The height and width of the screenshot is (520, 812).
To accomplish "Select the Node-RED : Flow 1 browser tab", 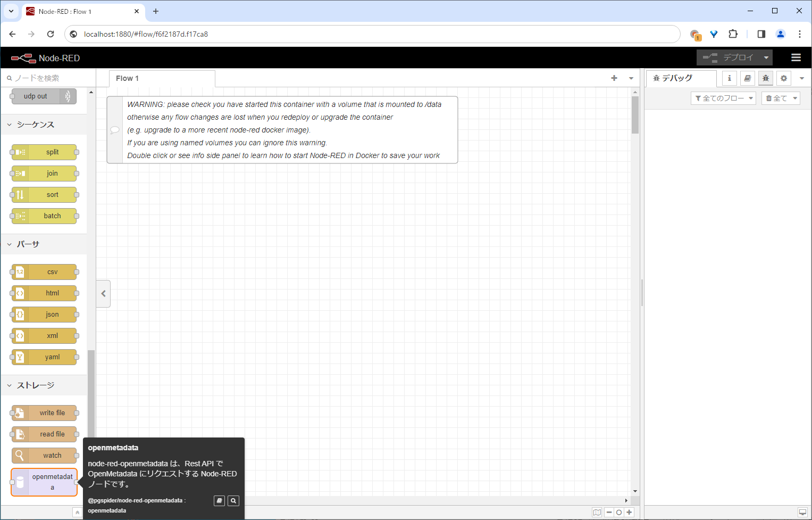I will [82, 12].
